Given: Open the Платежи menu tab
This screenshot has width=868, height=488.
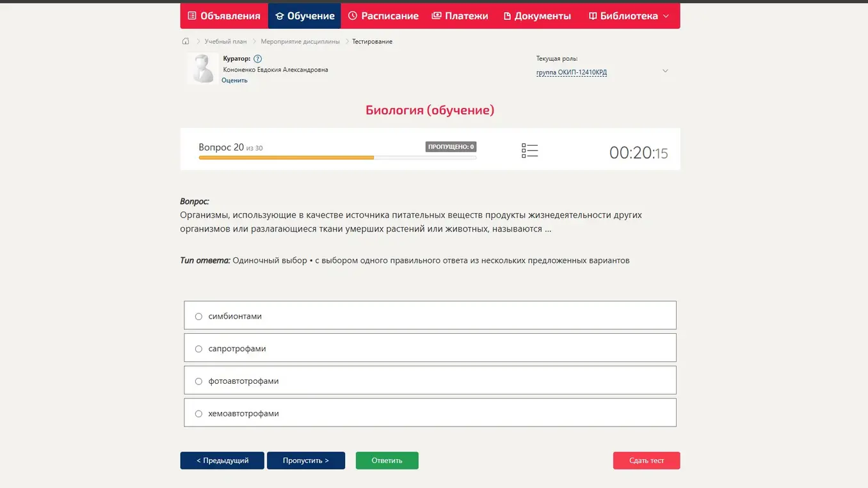Looking at the screenshot, I should (460, 16).
